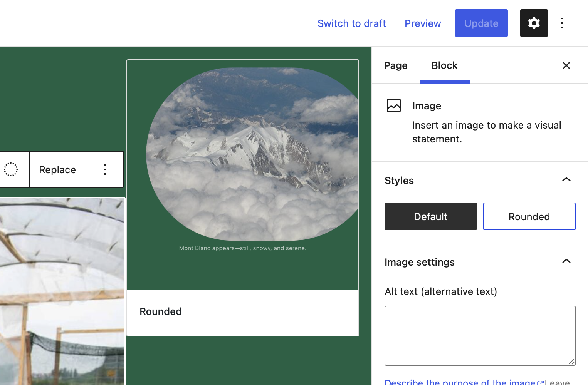Enable draft mode via Switch to draft
This screenshot has width=588, height=385.
(x=352, y=23)
